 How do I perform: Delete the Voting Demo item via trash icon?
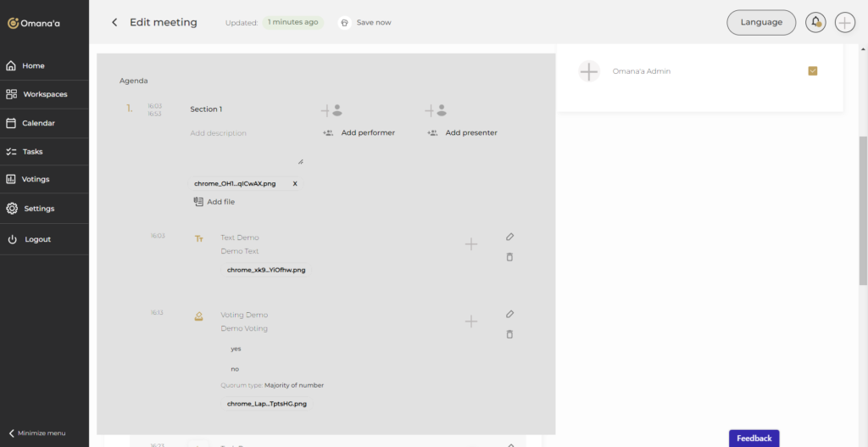(509, 334)
